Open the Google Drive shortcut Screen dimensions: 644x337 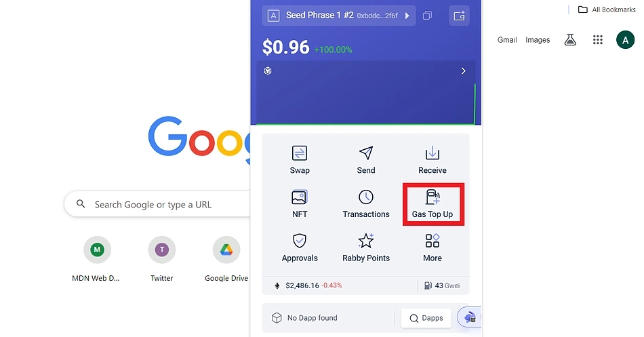coord(226,259)
